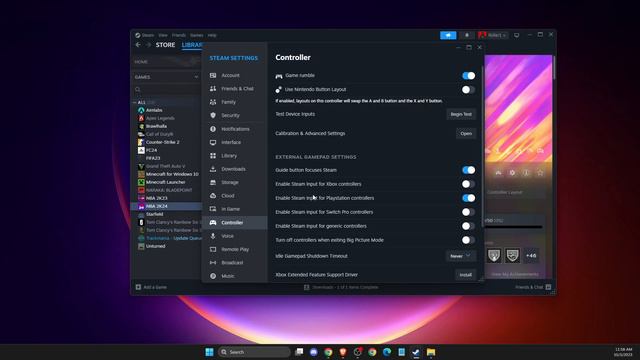Screen dimensions: 640x360
Task: Enable Steam Input for Switch Pro controllers
Action: coord(468,212)
